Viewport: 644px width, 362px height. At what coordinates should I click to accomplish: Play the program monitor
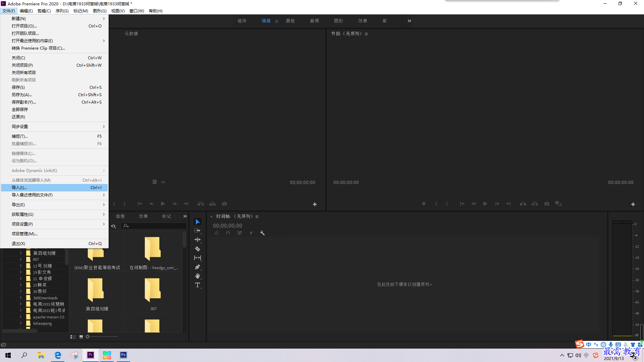click(485, 204)
